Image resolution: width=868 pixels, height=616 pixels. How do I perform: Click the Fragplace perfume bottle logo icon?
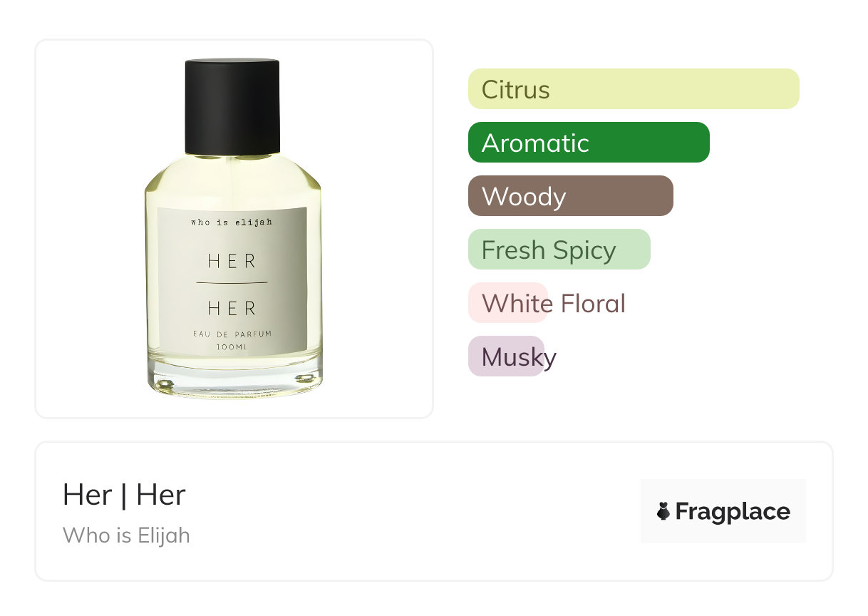point(663,511)
